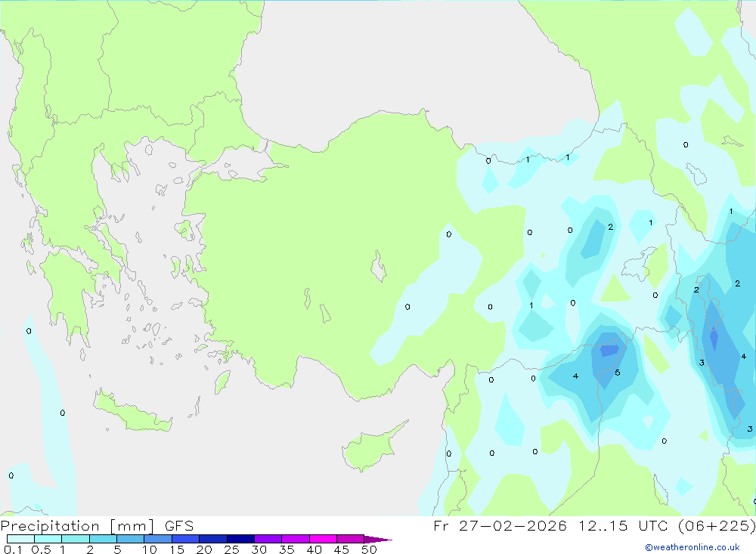Click the 'GFS' model label
Image resolution: width=756 pixels, height=554 pixels.
point(179,526)
